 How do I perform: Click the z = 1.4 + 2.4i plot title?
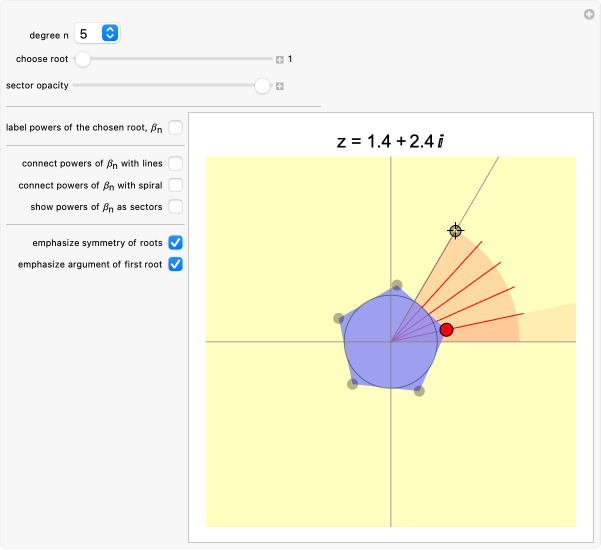click(390, 141)
